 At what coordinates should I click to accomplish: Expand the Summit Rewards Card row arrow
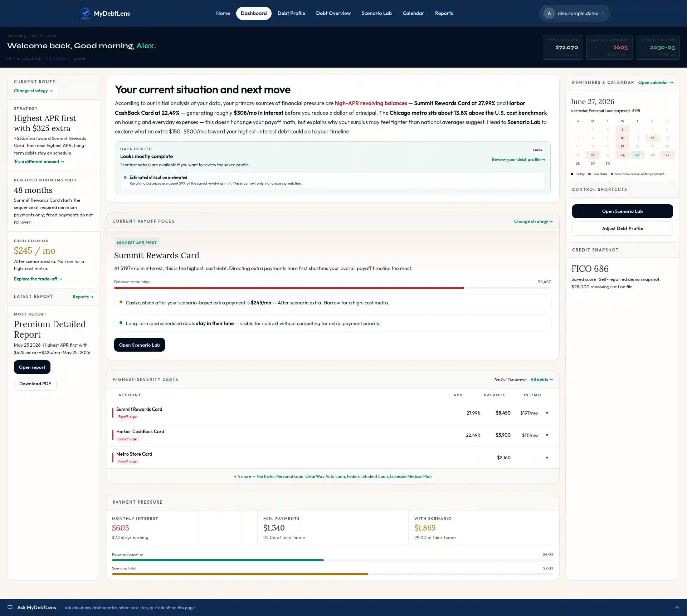click(547, 413)
